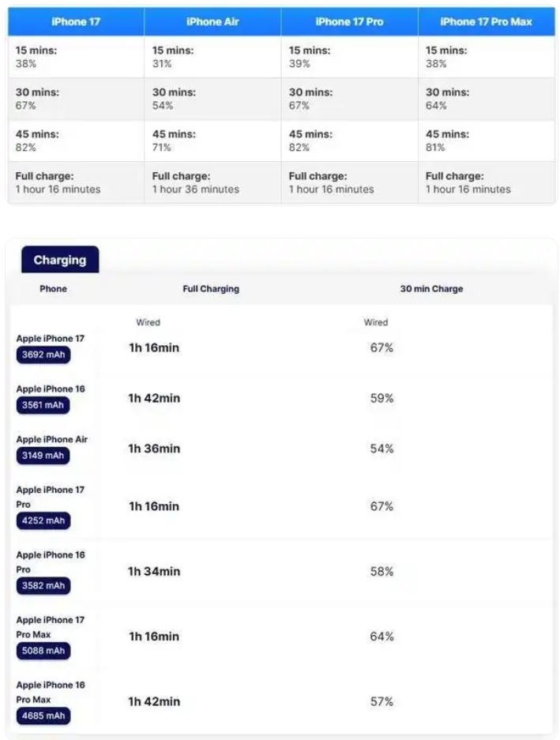Click the 3561 mAh battery badge
This screenshot has width=560, height=740.
click(43, 406)
